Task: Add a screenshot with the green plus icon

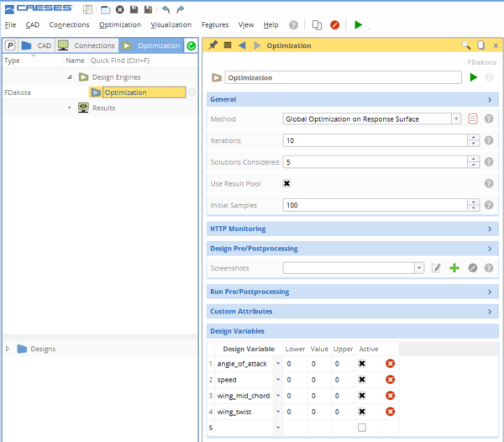Action: [x=454, y=268]
